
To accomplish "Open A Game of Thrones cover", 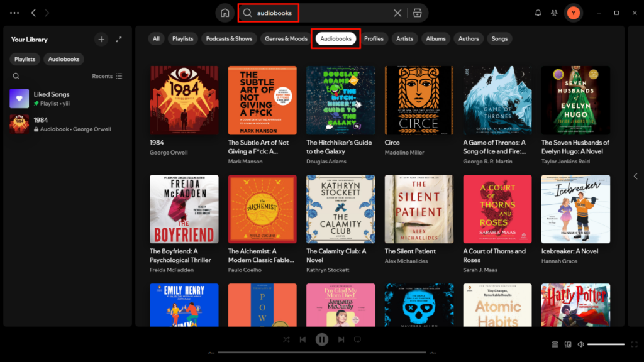I will [x=497, y=100].
